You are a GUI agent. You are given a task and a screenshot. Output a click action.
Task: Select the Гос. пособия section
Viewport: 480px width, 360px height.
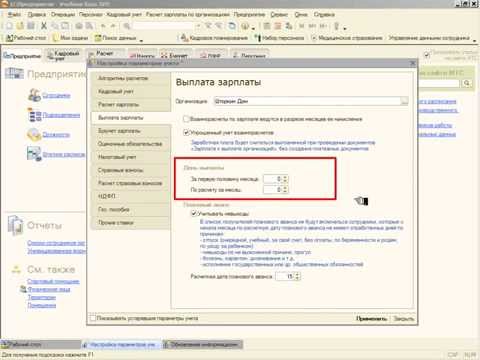(x=131, y=209)
